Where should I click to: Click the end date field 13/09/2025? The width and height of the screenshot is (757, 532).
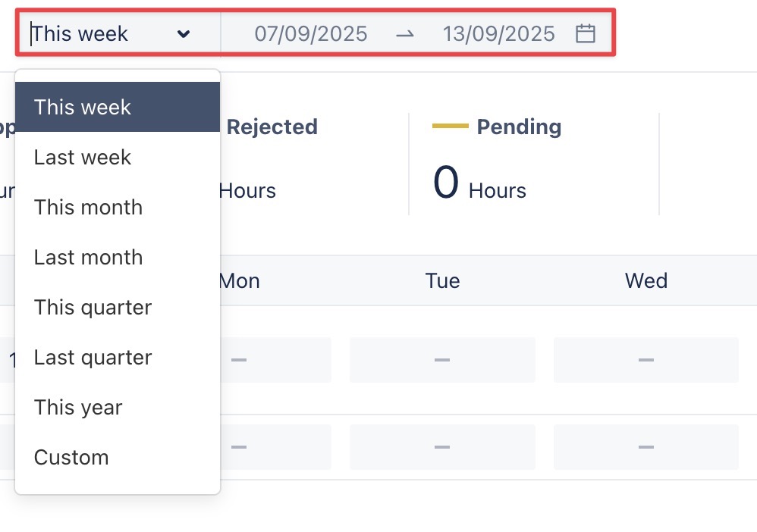point(498,34)
